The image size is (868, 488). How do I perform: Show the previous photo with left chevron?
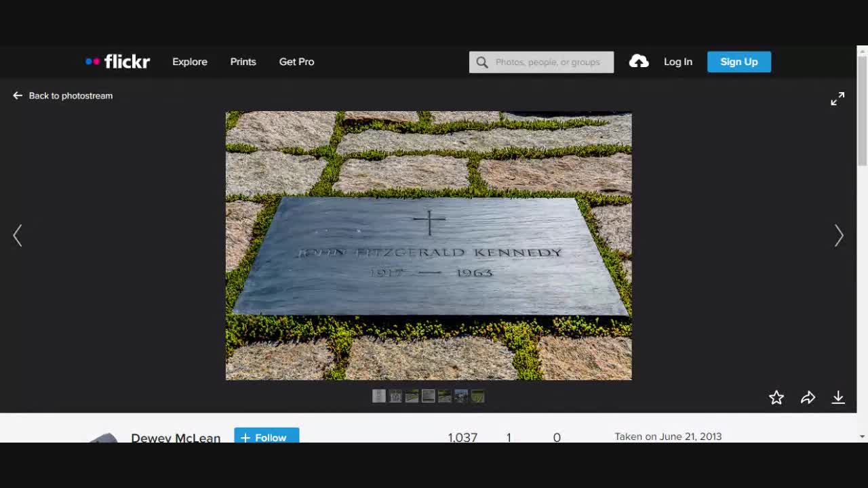point(18,236)
